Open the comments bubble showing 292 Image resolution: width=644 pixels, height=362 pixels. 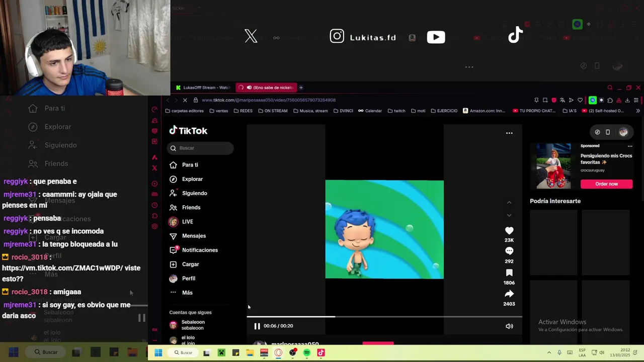(x=509, y=251)
